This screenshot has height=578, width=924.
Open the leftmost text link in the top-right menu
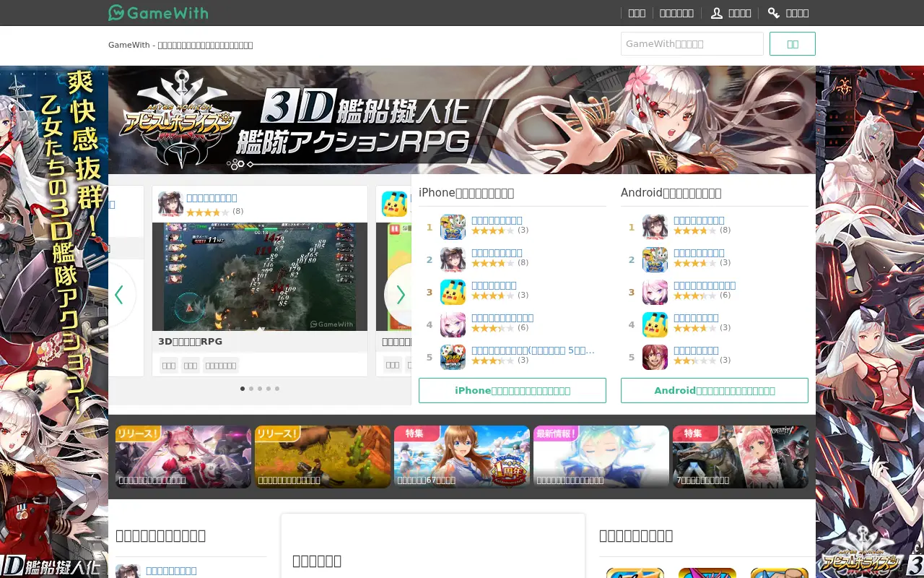(637, 13)
